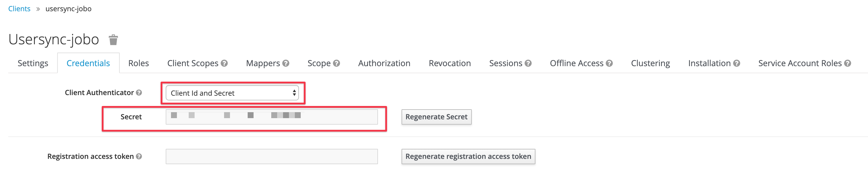View Sessions tab help icon
The image size is (868, 176).
pos(528,63)
